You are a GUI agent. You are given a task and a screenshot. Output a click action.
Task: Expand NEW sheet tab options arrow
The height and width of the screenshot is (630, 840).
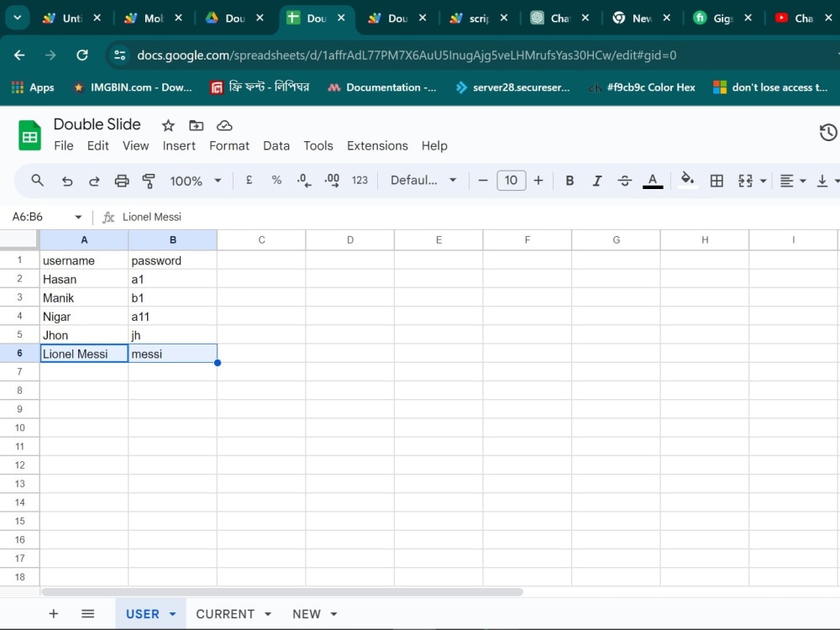point(333,614)
